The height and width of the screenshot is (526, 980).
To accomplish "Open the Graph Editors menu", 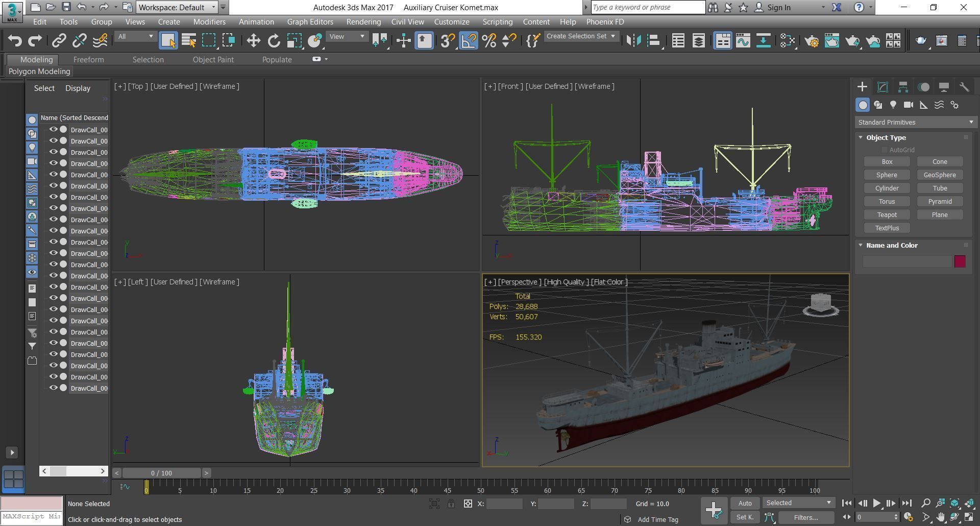I will (310, 22).
